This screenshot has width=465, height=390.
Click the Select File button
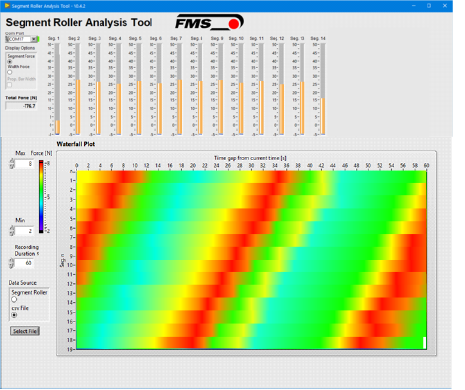(x=25, y=331)
